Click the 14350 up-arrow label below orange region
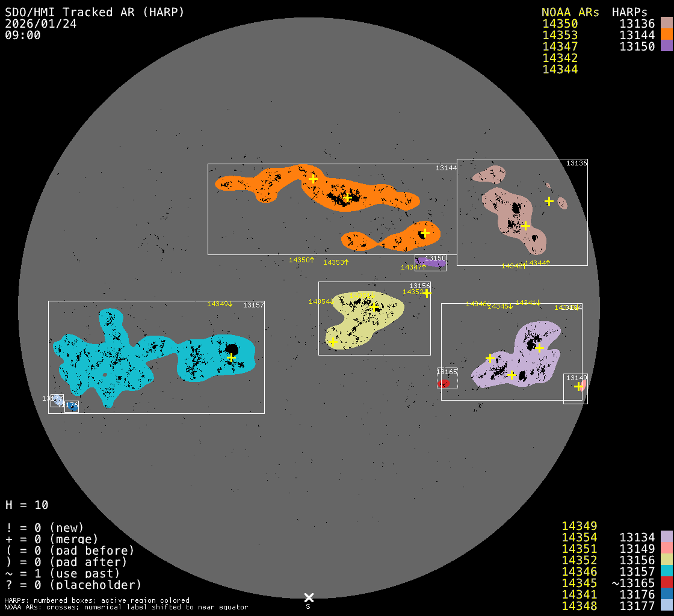This screenshot has height=616, width=674. point(301,260)
